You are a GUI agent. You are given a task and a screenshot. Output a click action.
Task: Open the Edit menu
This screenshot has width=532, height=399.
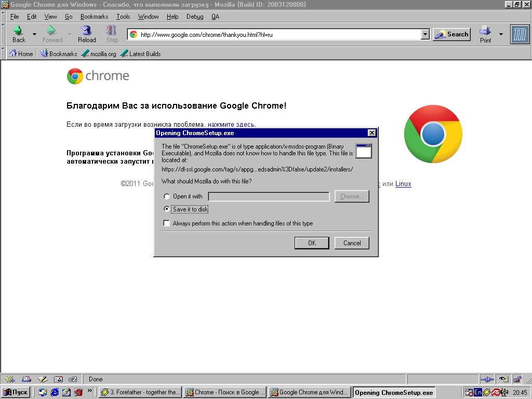(32, 17)
